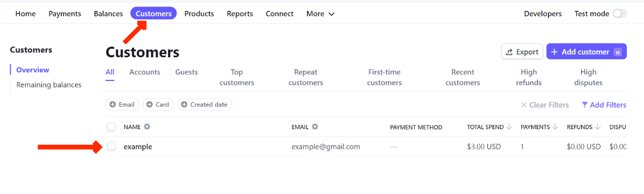
Task: Open the Payments section
Action: click(65, 14)
